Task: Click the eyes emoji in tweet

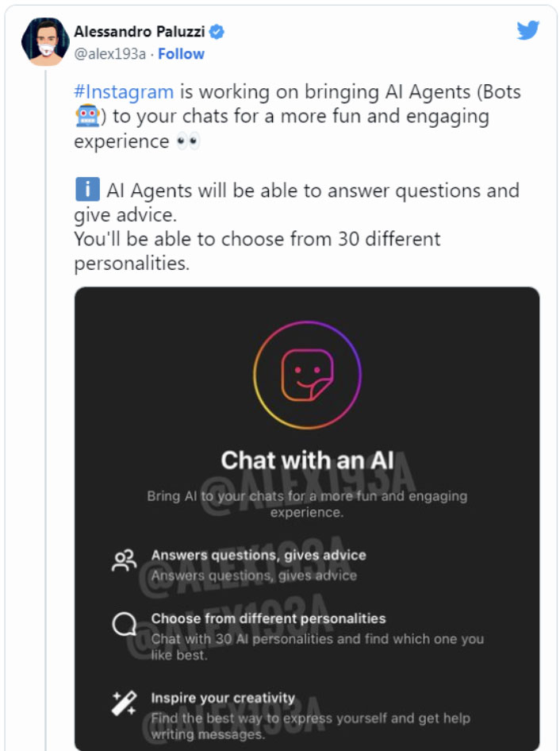Action: [x=188, y=141]
